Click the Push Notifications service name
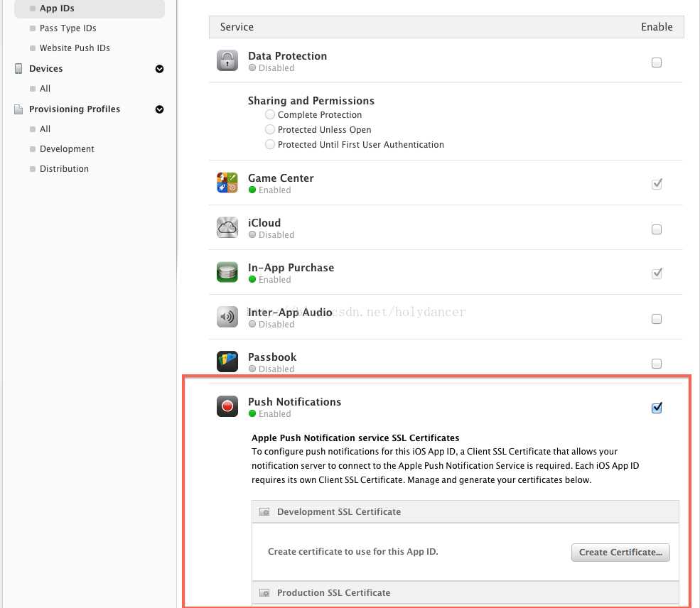 point(295,401)
